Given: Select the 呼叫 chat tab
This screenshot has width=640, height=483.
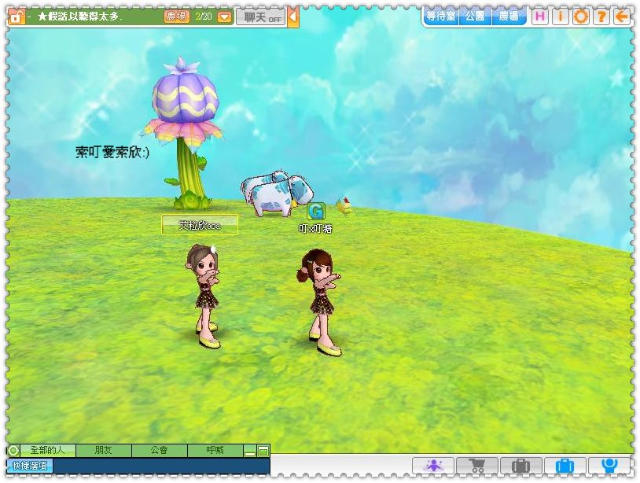Looking at the screenshot, I should 215,450.
